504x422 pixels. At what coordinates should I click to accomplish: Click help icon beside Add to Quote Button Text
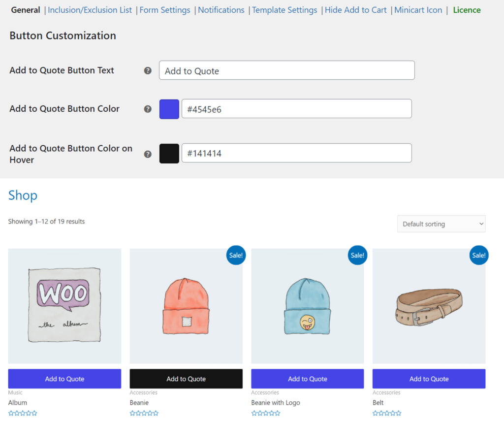coord(148,70)
